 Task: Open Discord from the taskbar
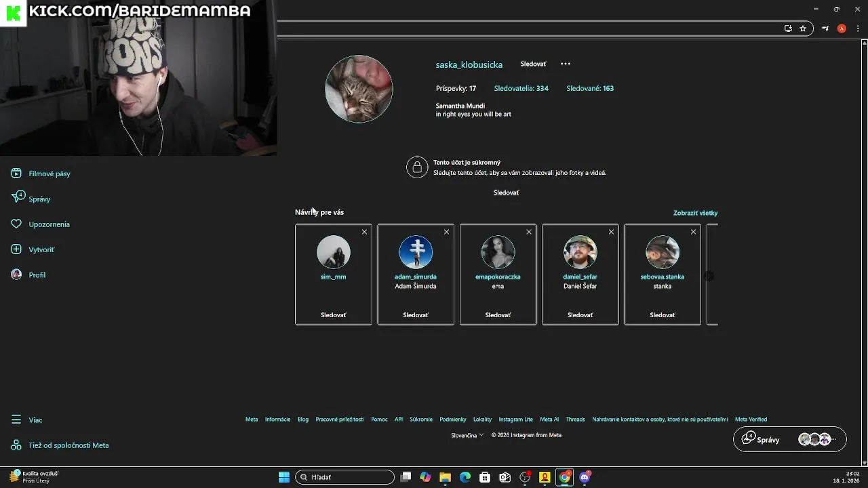pyautogui.click(x=585, y=477)
